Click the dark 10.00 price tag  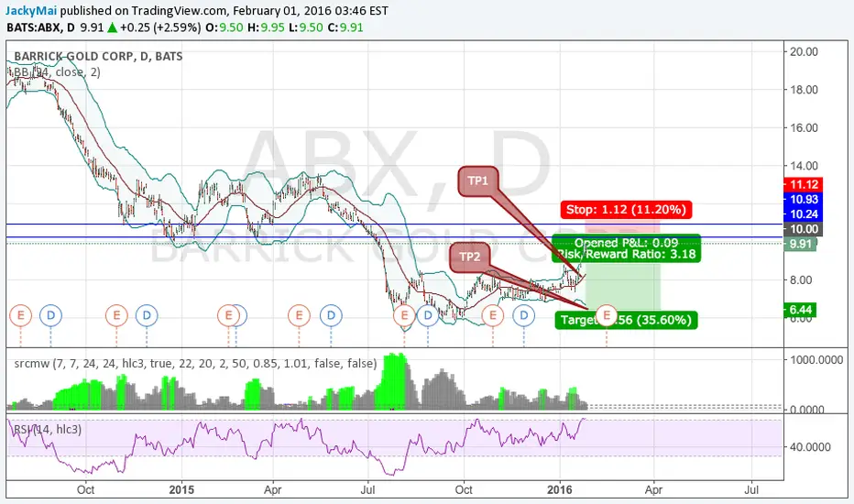(804, 229)
